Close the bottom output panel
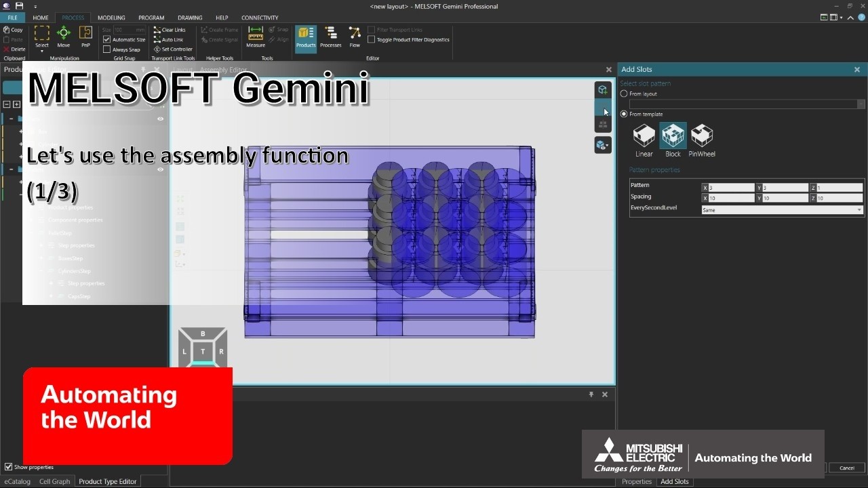Viewport: 868px width, 488px height. 605,394
